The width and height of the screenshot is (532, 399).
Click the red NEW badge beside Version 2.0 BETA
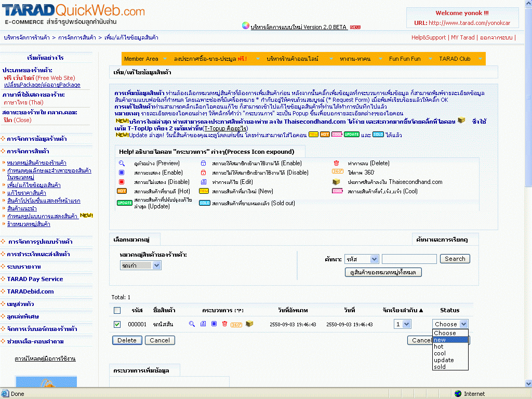click(355, 27)
